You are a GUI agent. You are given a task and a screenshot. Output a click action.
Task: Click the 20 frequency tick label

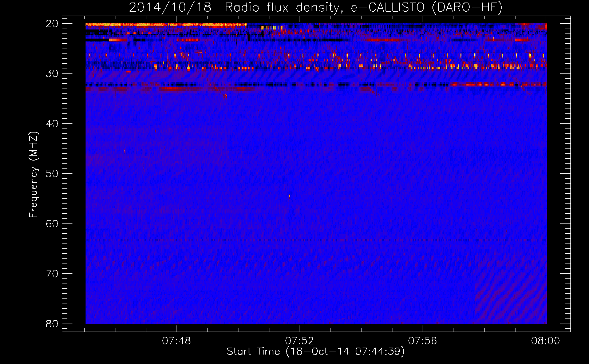pyautogui.click(x=52, y=24)
